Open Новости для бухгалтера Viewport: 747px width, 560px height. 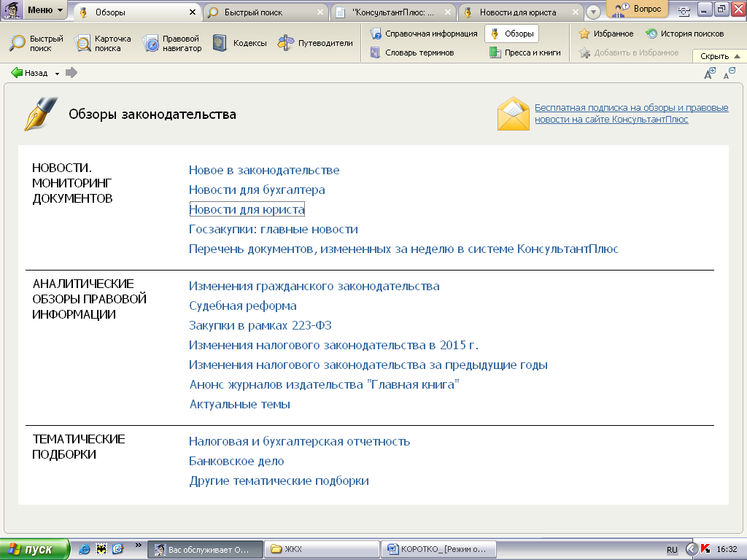click(257, 190)
